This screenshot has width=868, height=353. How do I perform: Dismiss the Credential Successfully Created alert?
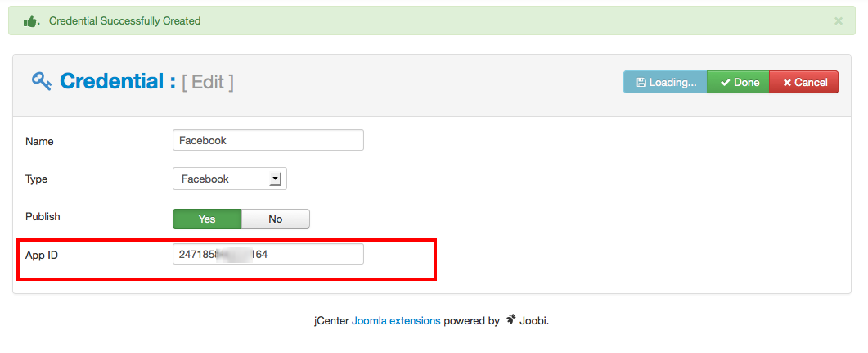click(838, 21)
